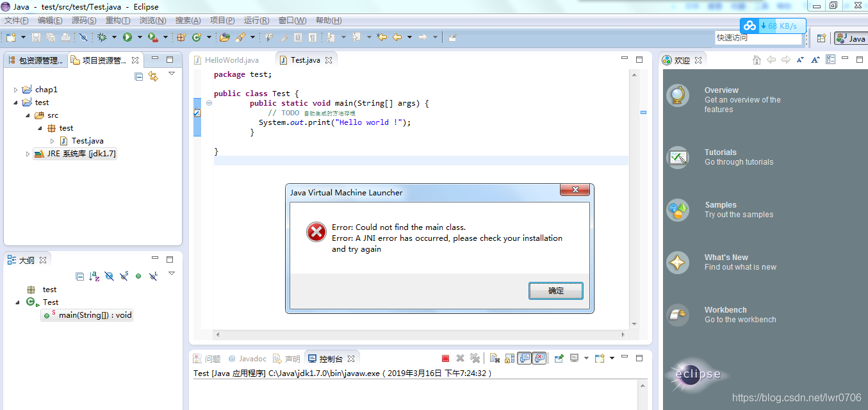Open the Run button dropdown arrow

point(138,38)
